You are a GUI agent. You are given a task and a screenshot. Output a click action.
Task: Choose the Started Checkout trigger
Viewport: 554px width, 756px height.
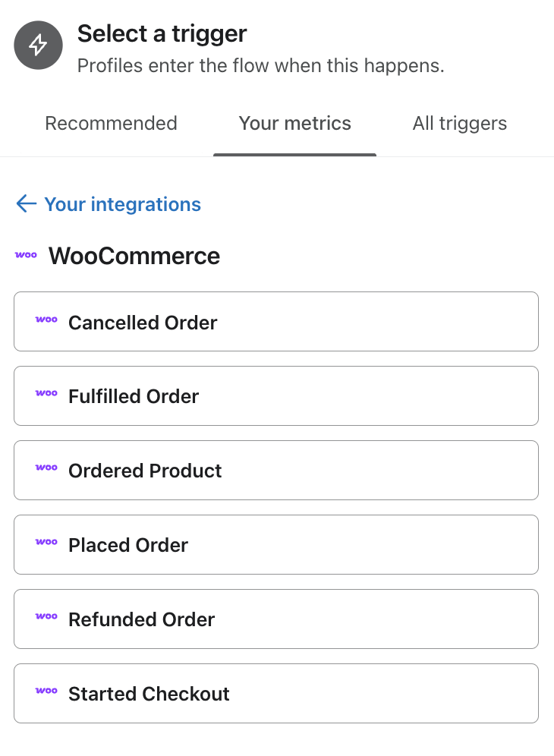coord(276,694)
